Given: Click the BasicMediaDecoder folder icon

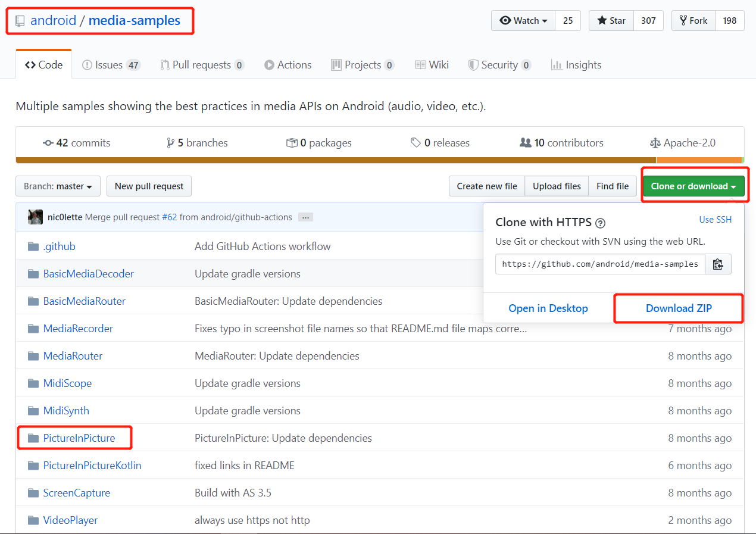Looking at the screenshot, I should 33,274.
